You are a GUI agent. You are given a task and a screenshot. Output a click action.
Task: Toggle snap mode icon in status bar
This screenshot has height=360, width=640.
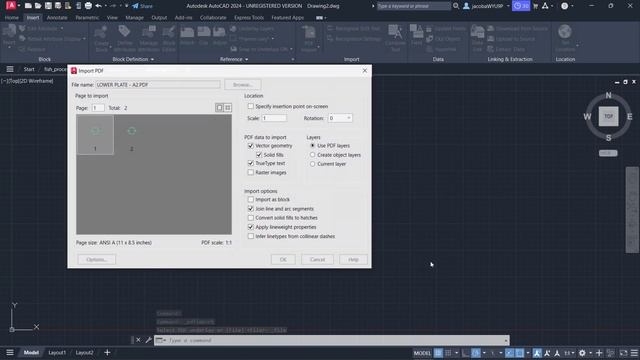[448, 353]
